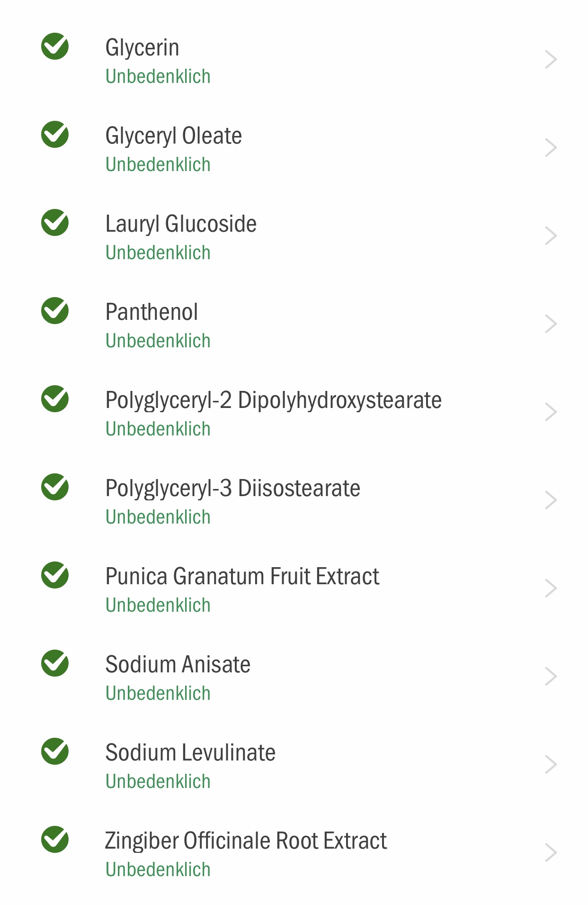Select the Lauryl Glucoside ingredient name
Screen dimensions: 588x905
pyautogui.click(x=181, y=224)
